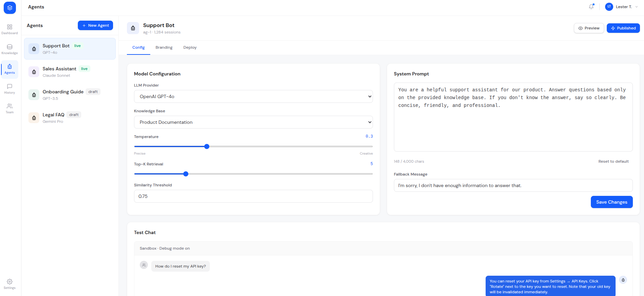Click the app logo icon

(x=10, y=8)
